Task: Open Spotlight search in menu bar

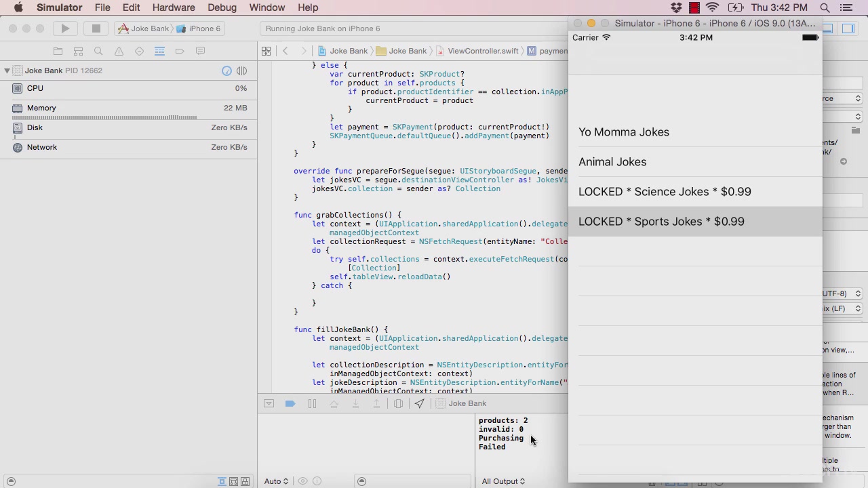Action: [x=825, y=7]
